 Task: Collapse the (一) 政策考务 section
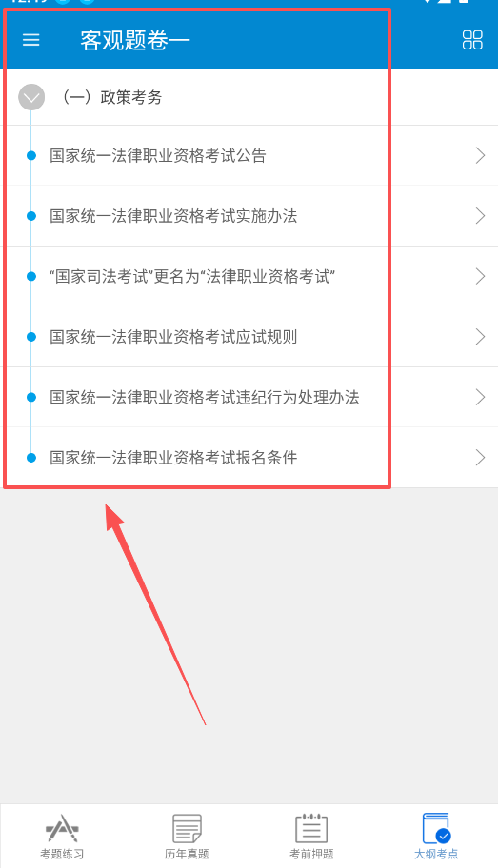pos(31,97)
